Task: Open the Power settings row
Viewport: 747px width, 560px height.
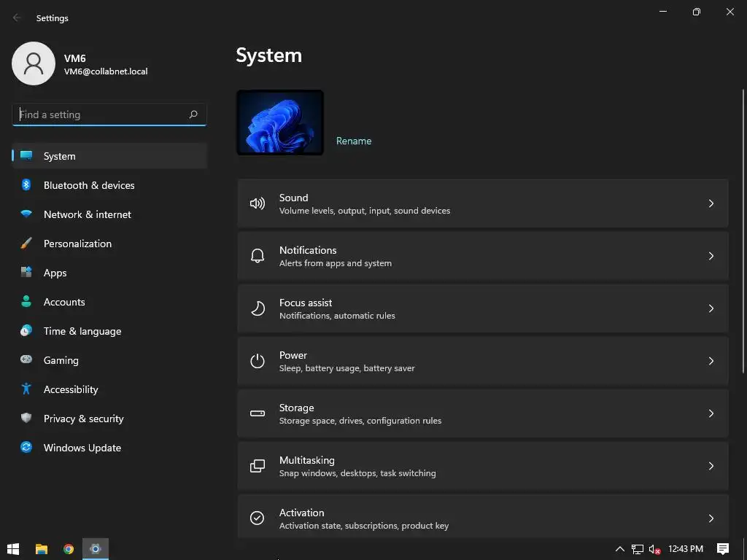Action: 481,361
